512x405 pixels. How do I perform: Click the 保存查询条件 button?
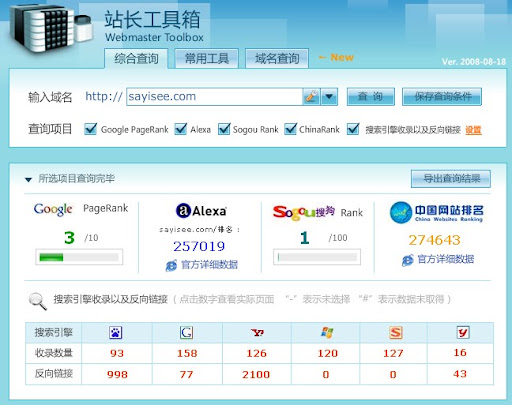click(x=442, y=97)
